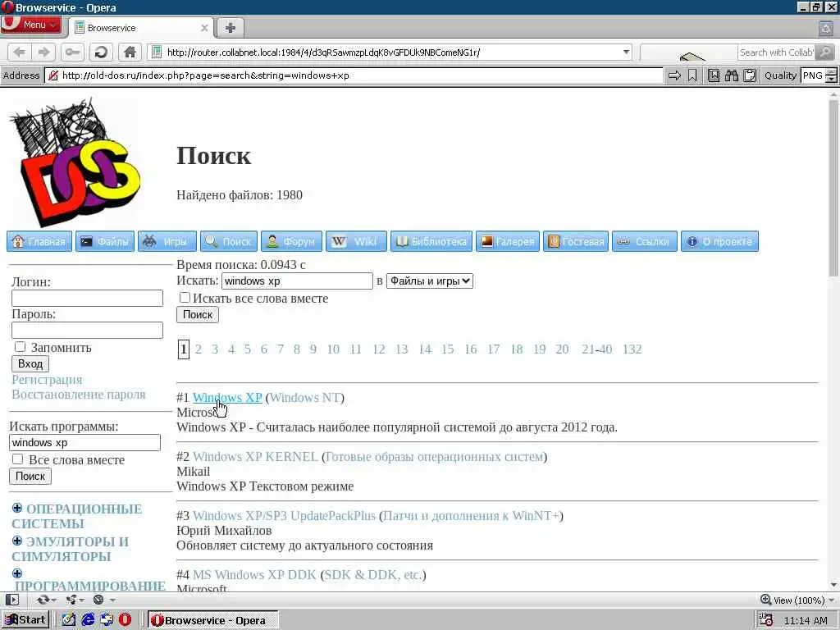Open the Главная navigation button
Image resolution: width=840 pixels, height=630 pixels.
39,242
